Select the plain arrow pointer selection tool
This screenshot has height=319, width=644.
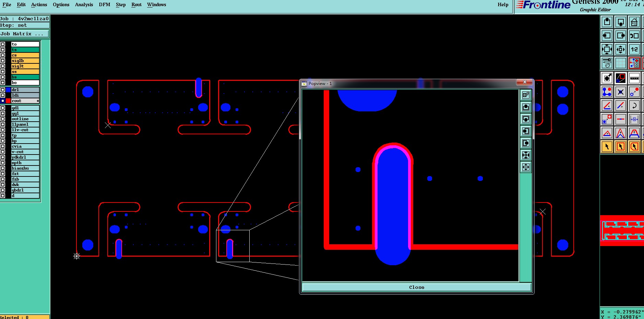607,147
